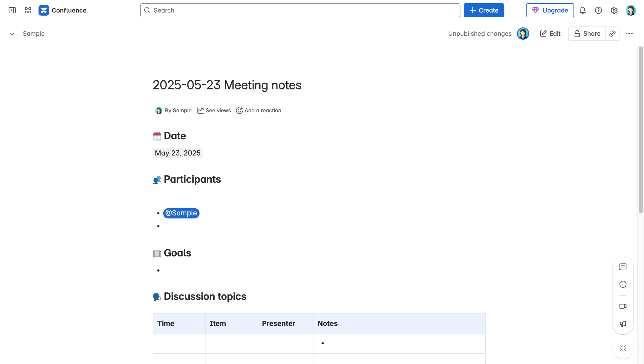Screen dimensions: 644x364
Task: Click the megaphone announcement icon
Action: point(623,324)
